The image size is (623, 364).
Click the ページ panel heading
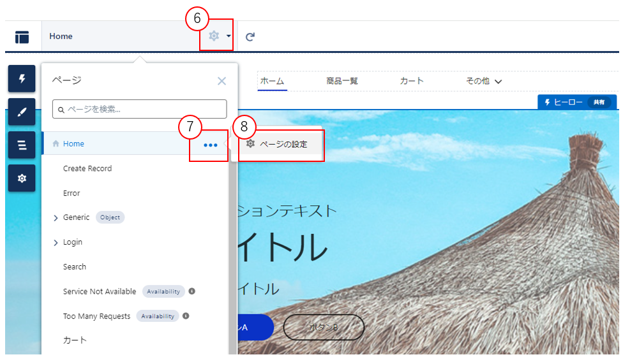[x=67, y=80]
